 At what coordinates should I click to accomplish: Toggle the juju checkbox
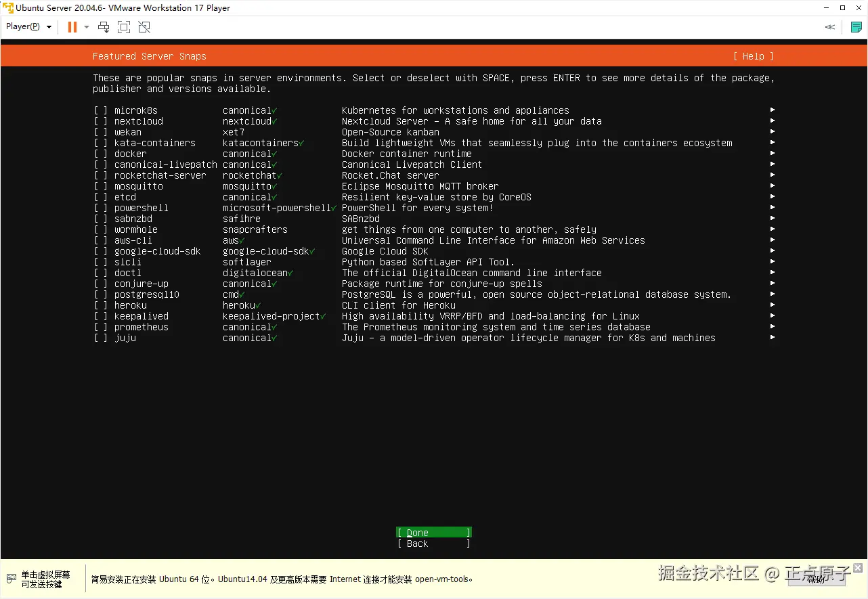click(x=101, y=338)
